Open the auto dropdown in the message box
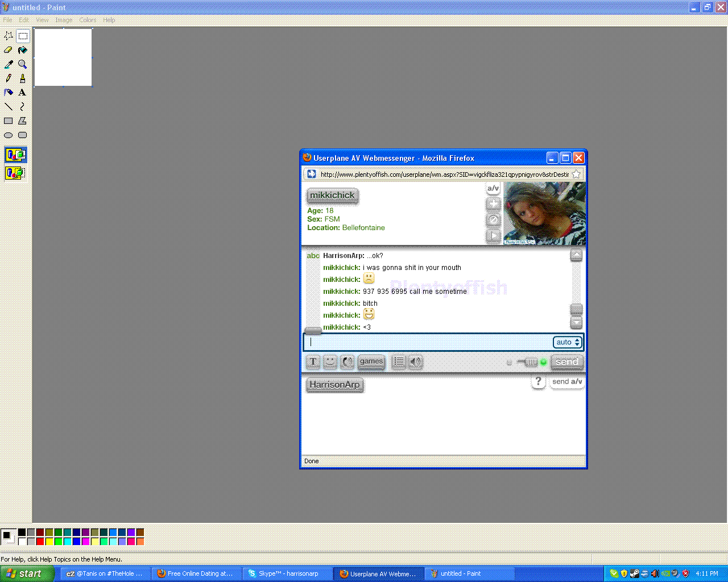The image size is (728, 582). point(568,342)
